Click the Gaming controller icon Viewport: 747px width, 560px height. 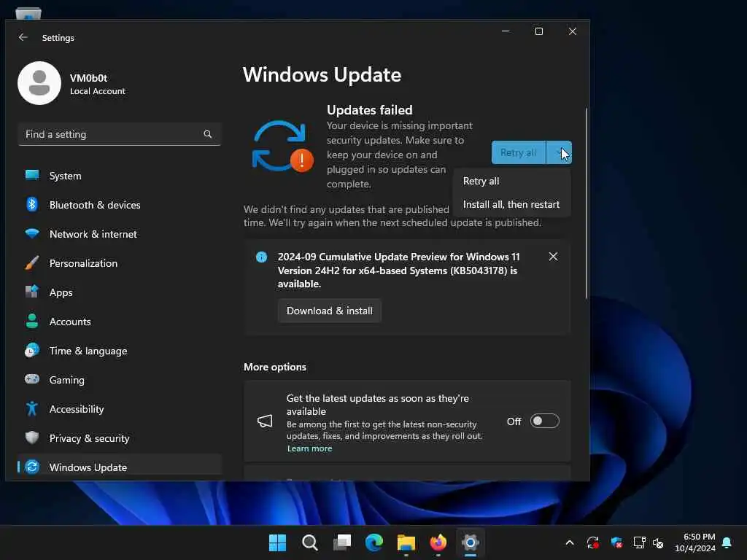tap(32, 379)
